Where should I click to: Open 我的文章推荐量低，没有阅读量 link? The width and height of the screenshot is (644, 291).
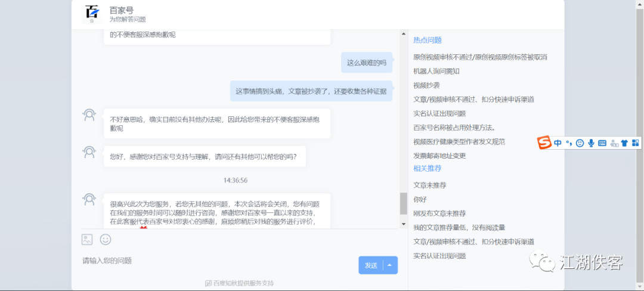tap(459, 227)
